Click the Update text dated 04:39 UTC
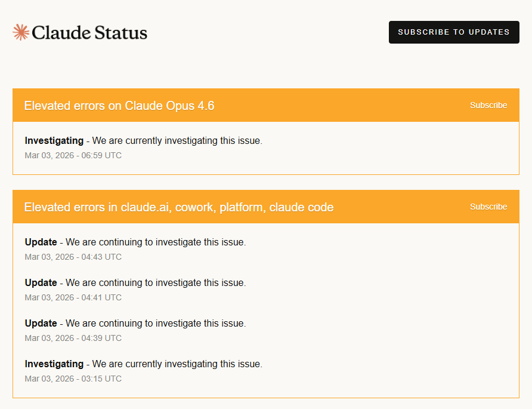The image size is (532, 409). coord(135,324)
